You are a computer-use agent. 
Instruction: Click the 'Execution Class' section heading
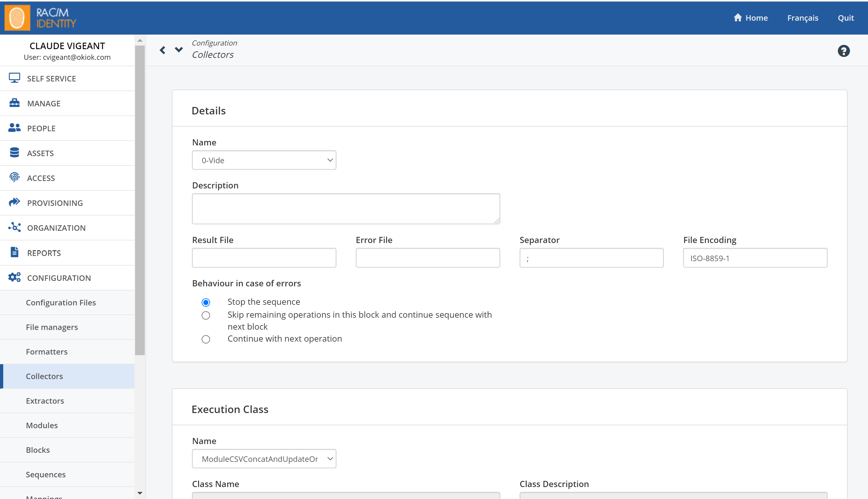point(230,409)
